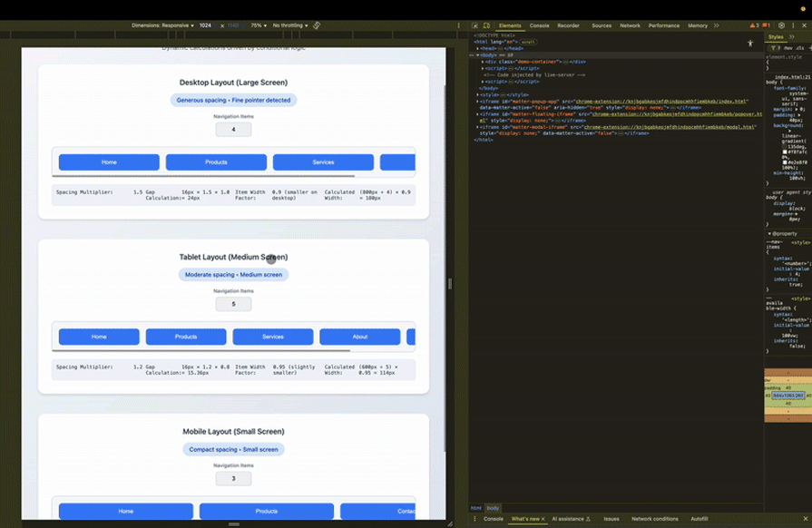Expand the head element node
Viewport: 812px width, 528px height.
[x=478, y=49]
